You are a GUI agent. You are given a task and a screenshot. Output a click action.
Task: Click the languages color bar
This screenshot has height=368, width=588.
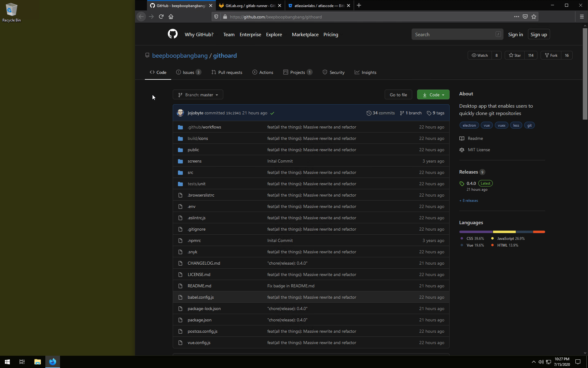(502, 232)
